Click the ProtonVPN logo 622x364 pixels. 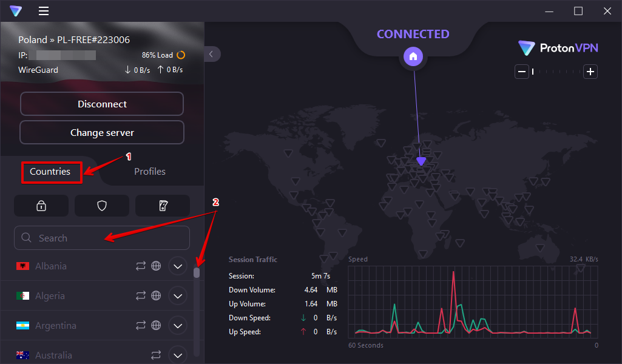[557, 47]
